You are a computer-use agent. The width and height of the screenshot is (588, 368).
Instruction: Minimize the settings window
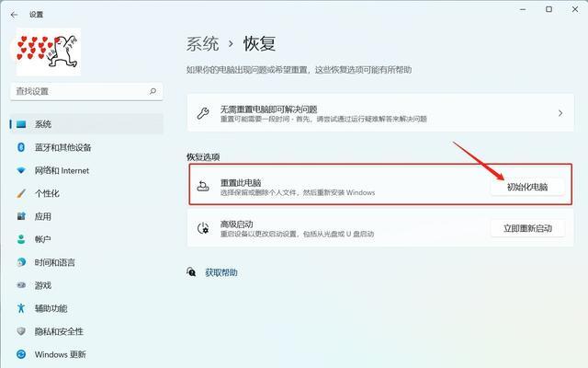point(523,9)
